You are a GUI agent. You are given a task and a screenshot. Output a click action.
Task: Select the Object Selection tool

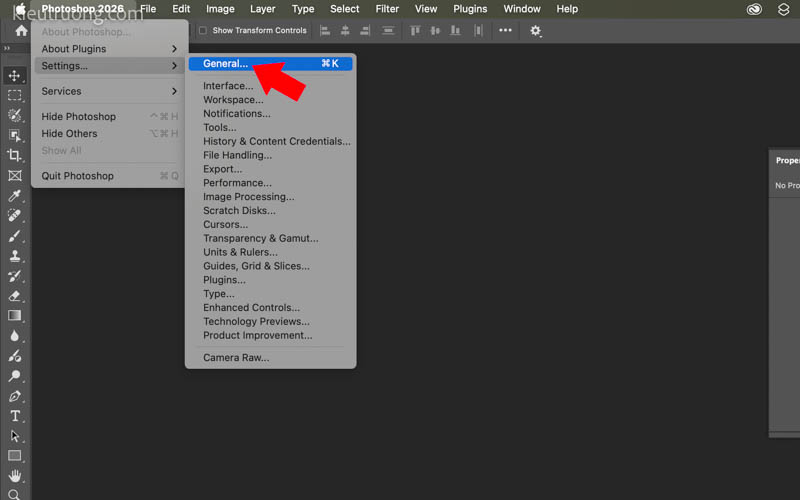point(14,135)
